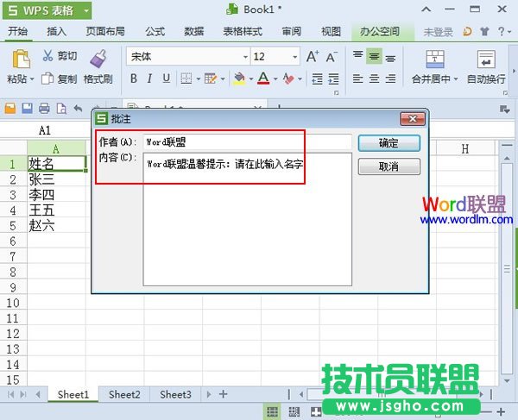518x420 pixels.
Task: Click the decrease indent icon
Action: click(x=317, y=78)
